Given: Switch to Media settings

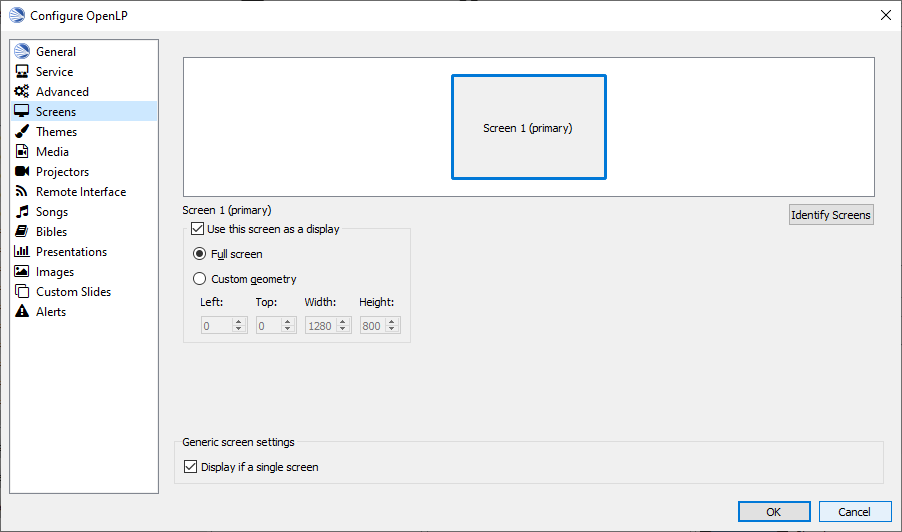Looking at the screenshot, I should pyautogui.click(x=84, y=151).
